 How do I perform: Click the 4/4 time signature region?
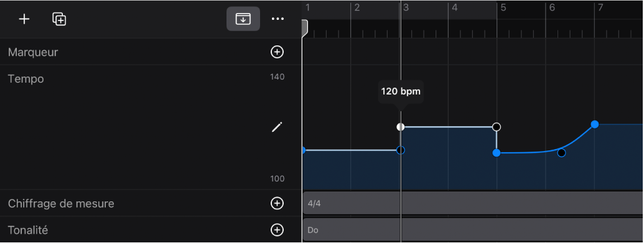tap(473, 203)
